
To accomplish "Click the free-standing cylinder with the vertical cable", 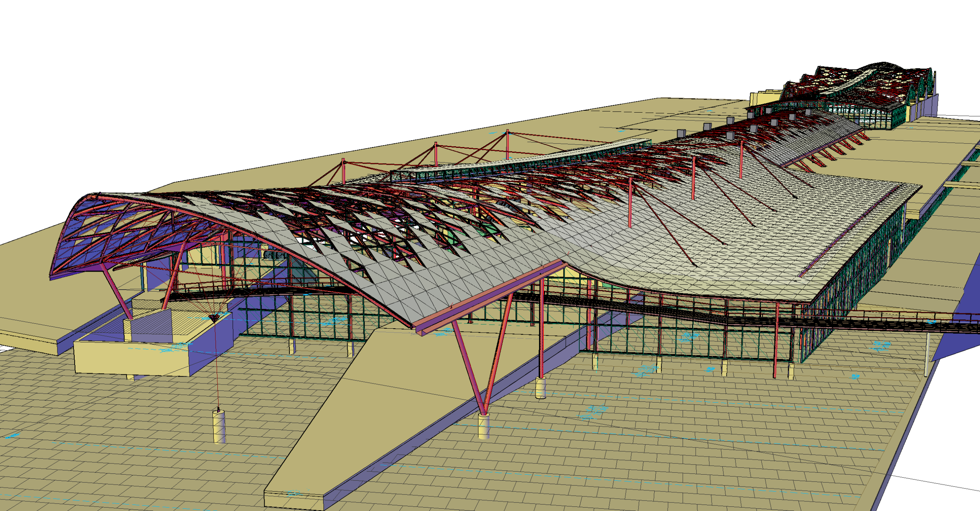I will tap(219, 427).
